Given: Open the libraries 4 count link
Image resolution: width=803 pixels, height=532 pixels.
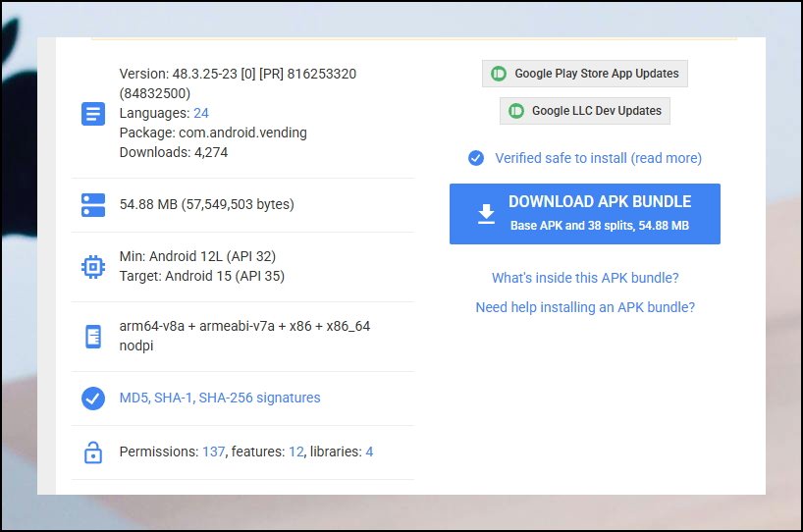Looking at the screenshot, I should click(x=369, y=452).
